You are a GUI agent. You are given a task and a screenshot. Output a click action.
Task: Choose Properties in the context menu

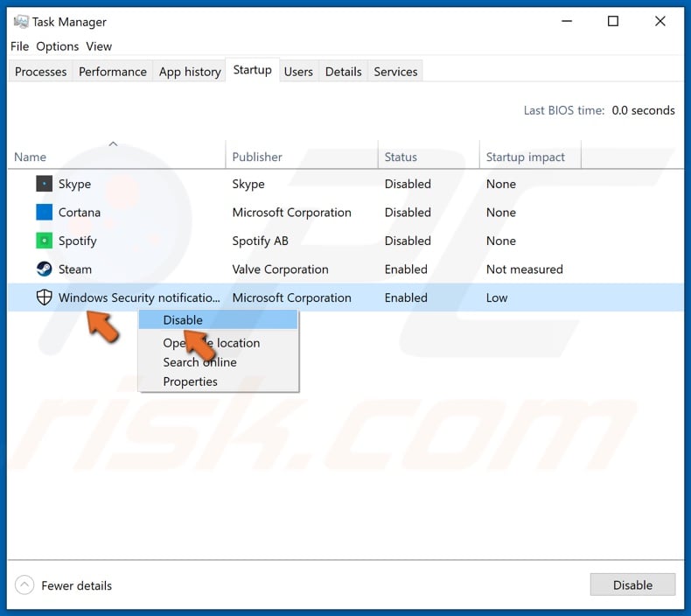pos(218,381)
